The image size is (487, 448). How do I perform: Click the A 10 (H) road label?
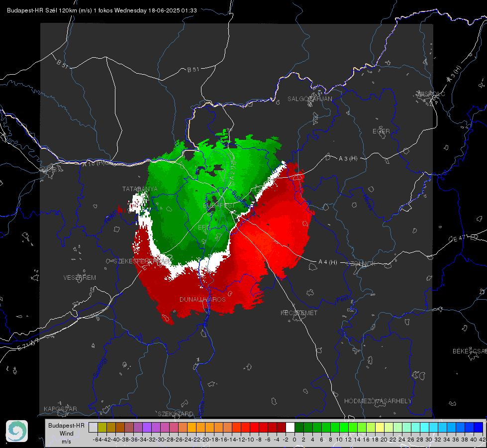[x=94, y=163]
